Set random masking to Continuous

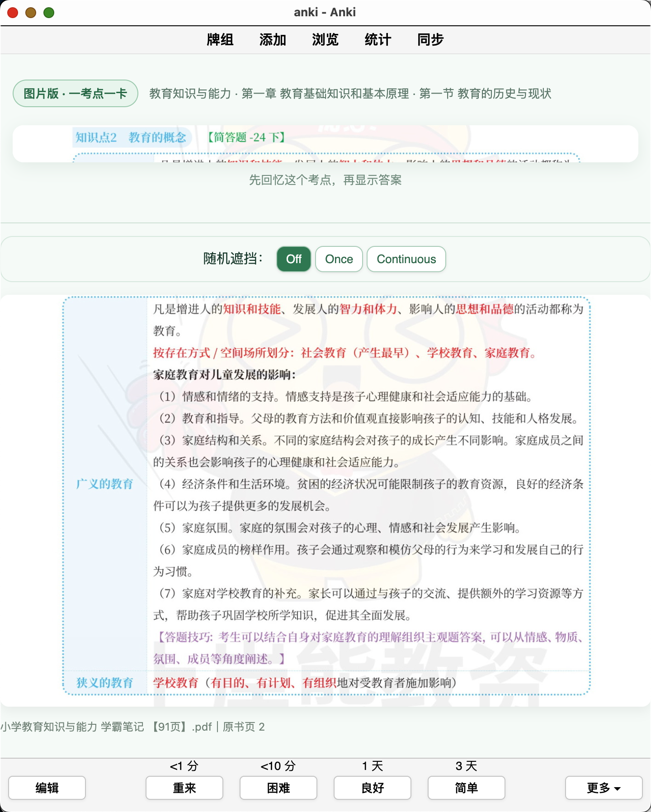[406, 259]
